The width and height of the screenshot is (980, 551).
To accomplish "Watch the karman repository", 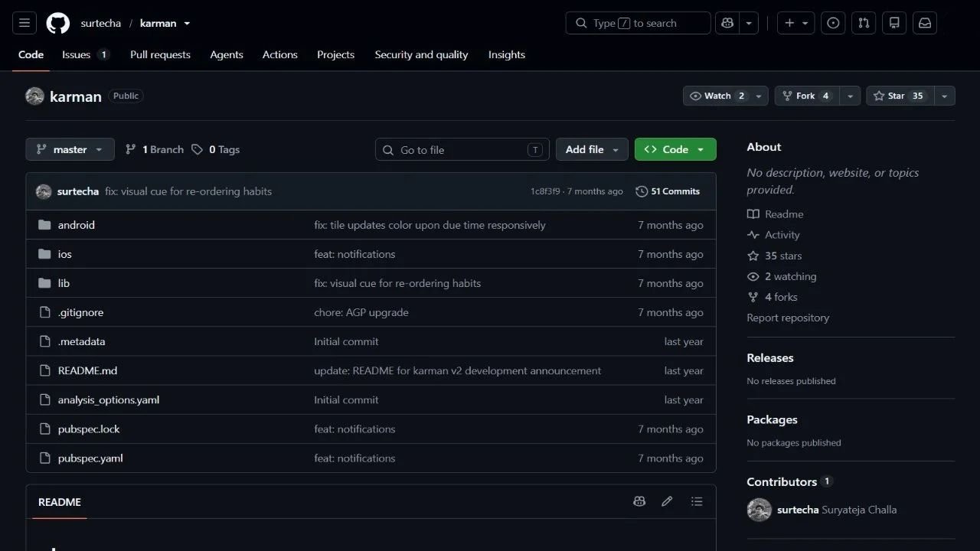I will (x=717, y=96).
